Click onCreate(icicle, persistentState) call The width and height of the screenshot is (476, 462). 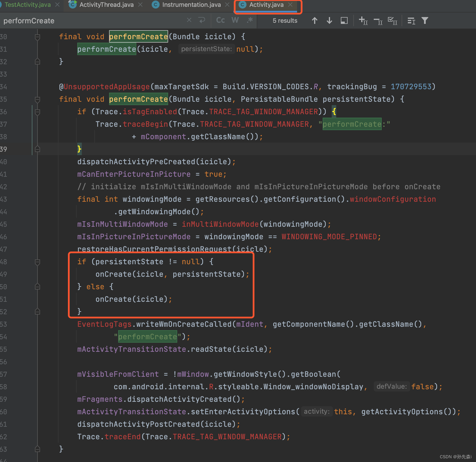[172, 274]
